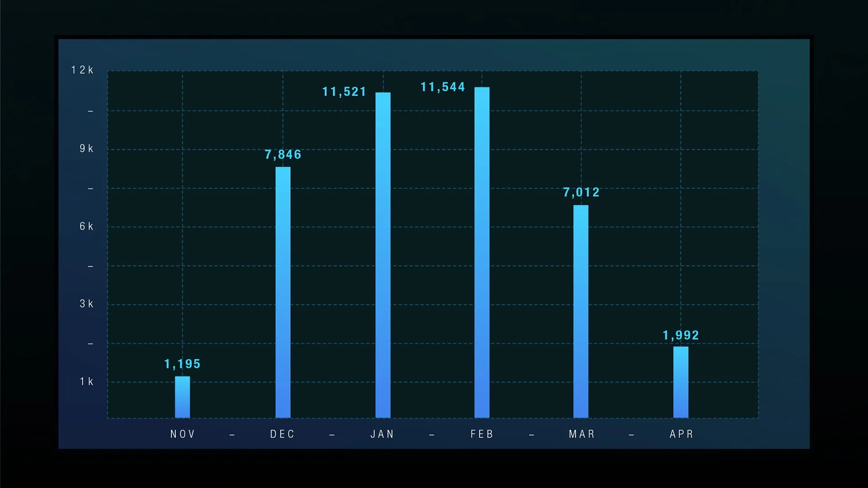The image size is (868, 488).
Task: Click the FEB bar in the chart
Action: coord(482,252)
